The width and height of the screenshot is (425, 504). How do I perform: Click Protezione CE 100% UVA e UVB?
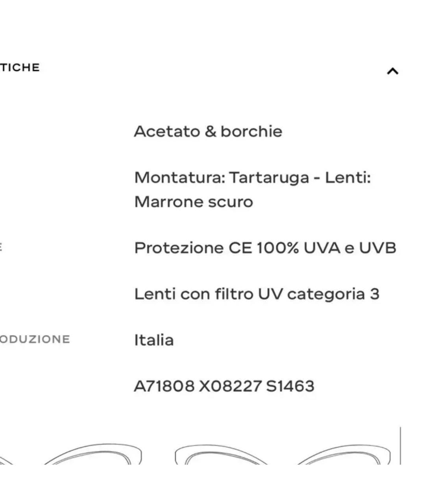(265, 248)
